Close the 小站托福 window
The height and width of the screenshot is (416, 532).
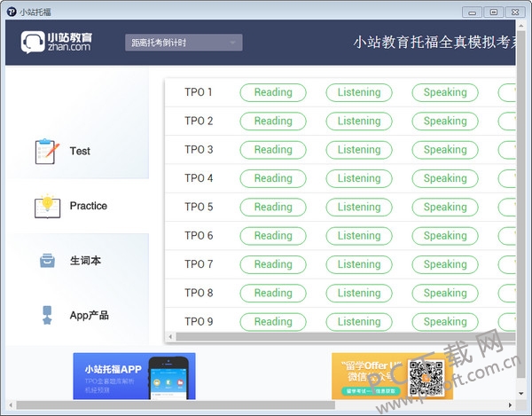coord(515,12)
